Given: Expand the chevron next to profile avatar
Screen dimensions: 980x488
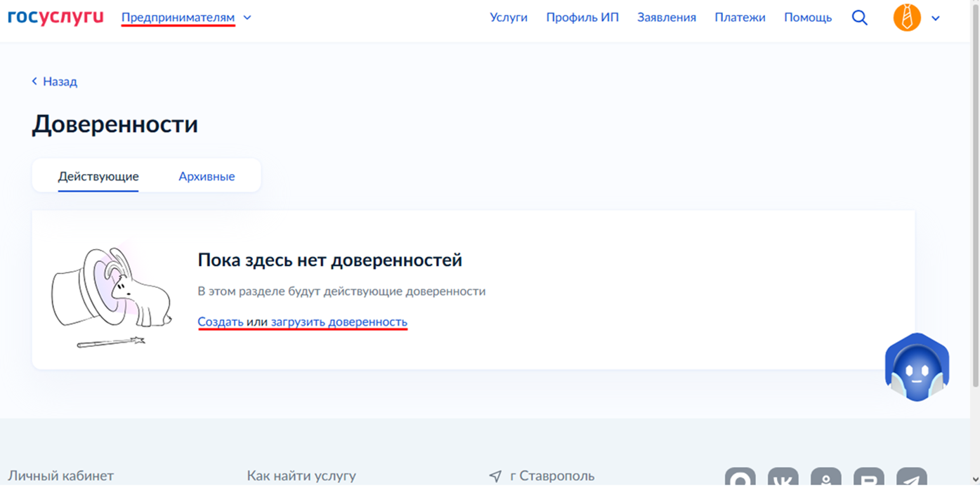Looking at the screenshot, I should tap(936, 18).
